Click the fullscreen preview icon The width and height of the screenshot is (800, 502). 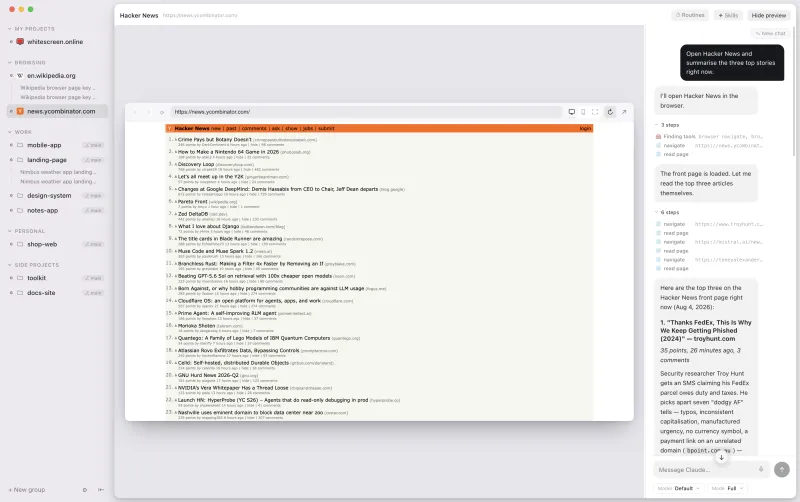[595, 112]
